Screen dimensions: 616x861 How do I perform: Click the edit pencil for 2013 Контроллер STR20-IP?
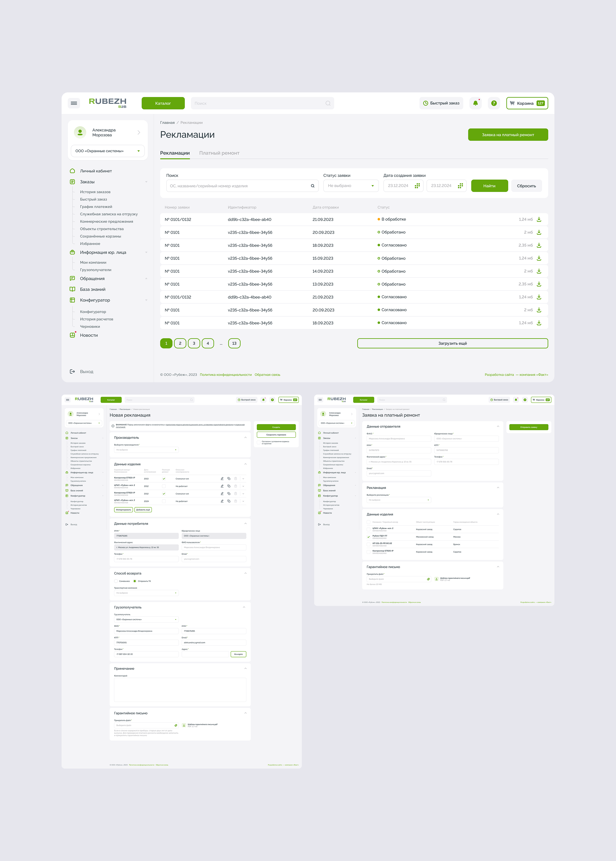tap(222, 479)
